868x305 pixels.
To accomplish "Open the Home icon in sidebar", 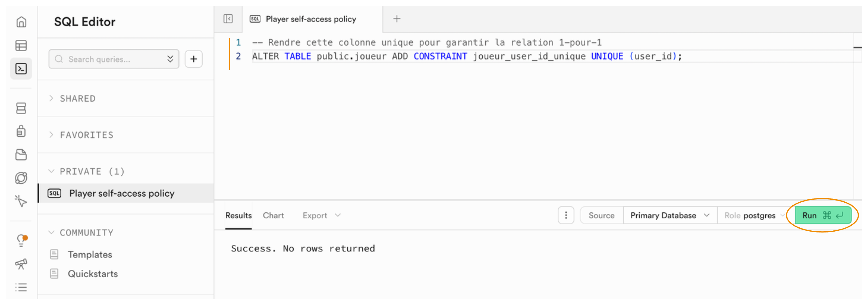I will 21,22.
